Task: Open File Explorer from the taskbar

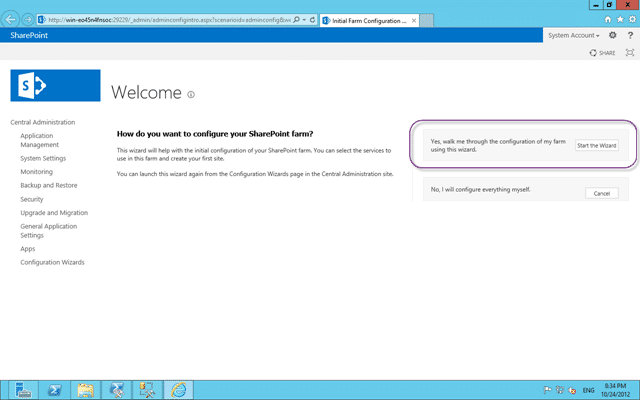Action: pyautogui.click(x=85, y=390)
